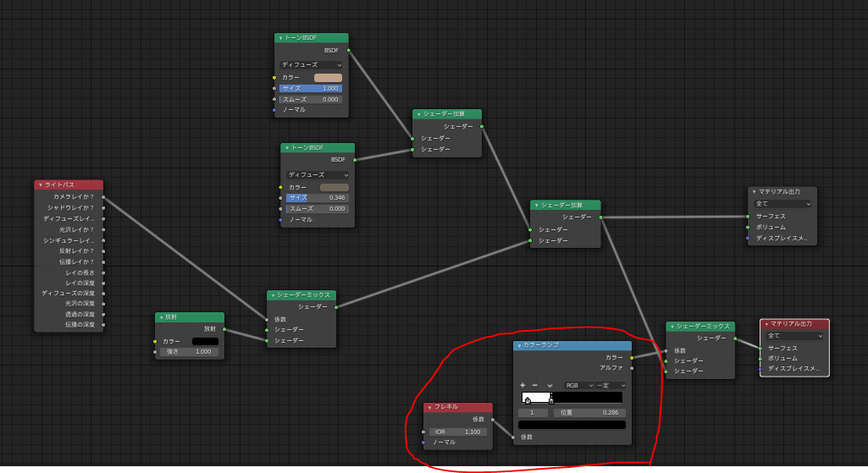
Task: Open the 一定 interpolation dropdown
Action: [x=611, y=386]
